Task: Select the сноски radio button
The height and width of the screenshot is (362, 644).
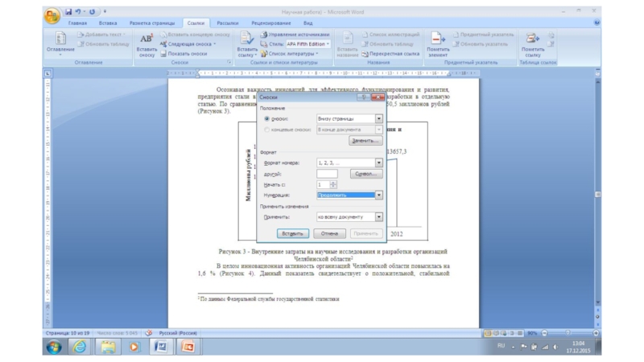Action: click(267, 118)
